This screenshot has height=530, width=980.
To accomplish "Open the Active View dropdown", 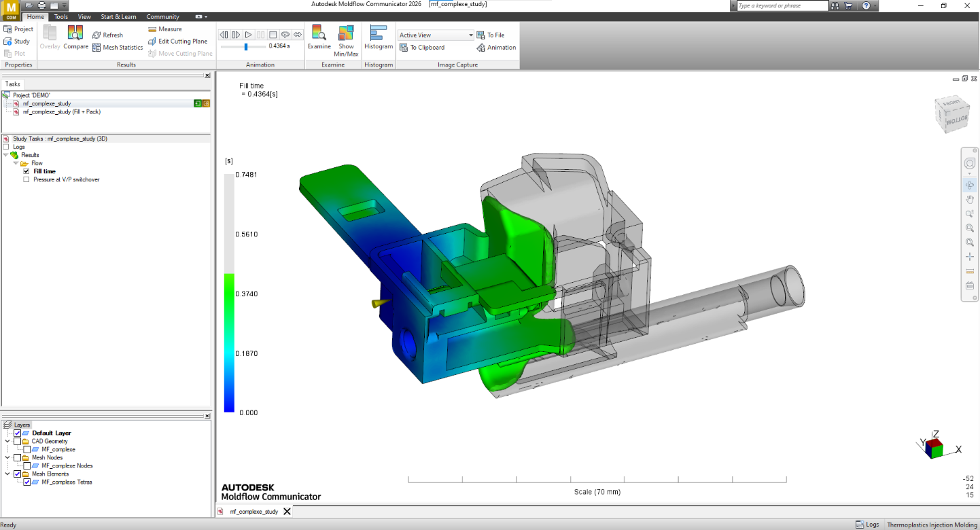I will click(470, 35).
